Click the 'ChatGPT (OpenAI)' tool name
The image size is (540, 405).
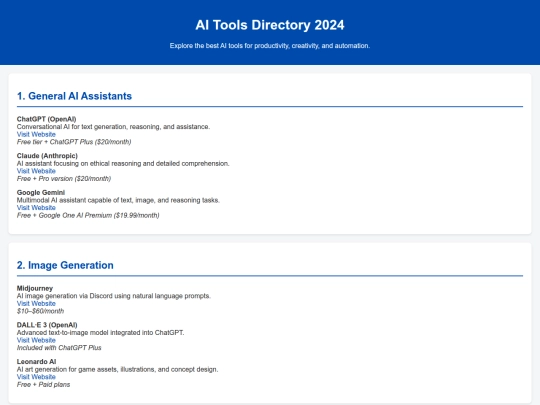click(46, 119)
